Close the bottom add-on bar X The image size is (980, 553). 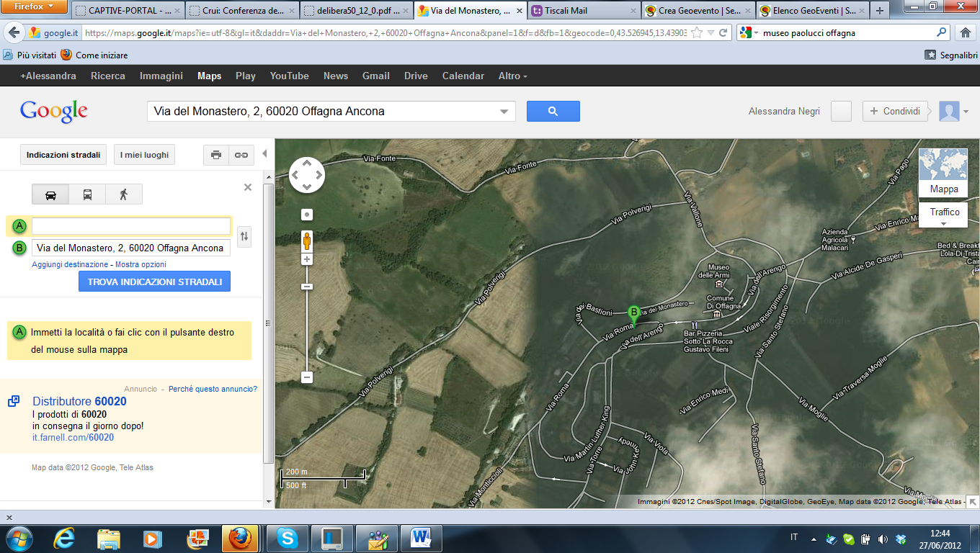(x=9, y=517)
